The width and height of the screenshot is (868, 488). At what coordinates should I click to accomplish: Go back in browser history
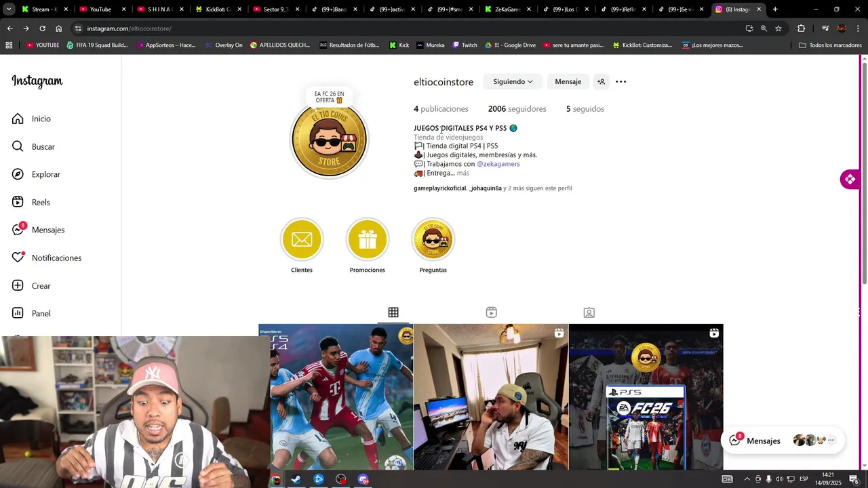pos(9,28)
